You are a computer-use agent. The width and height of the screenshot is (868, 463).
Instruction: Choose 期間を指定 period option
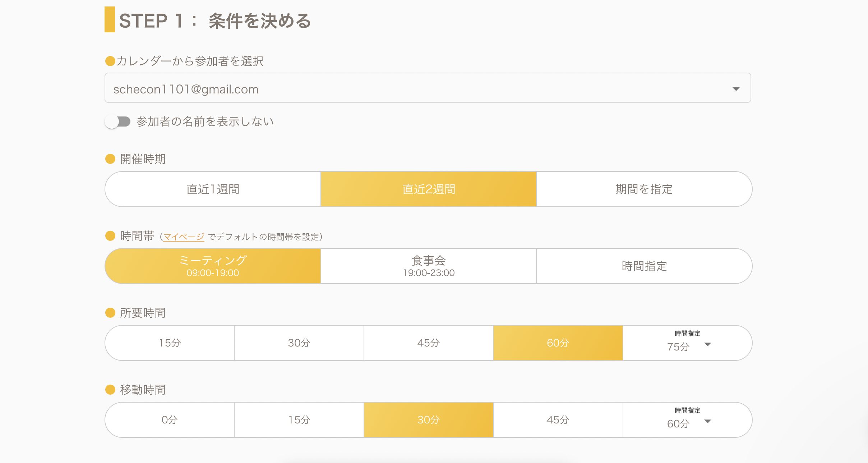pos(644,189)
